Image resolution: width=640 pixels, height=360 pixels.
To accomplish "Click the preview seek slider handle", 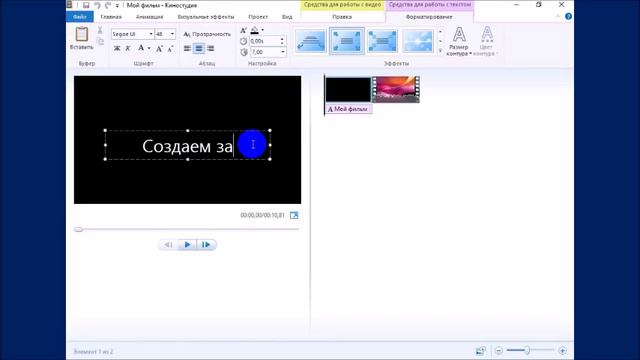I will click(x=78, y=229).
